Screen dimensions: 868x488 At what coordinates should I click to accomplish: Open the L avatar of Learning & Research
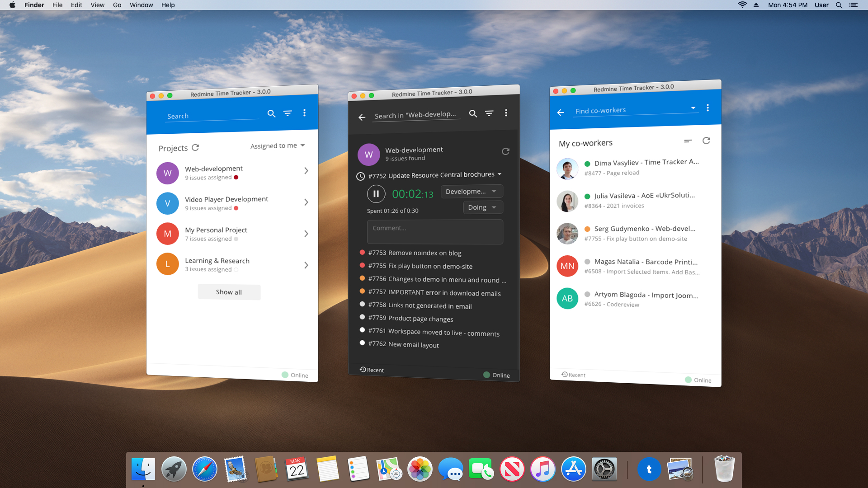(x=168, y=264)
